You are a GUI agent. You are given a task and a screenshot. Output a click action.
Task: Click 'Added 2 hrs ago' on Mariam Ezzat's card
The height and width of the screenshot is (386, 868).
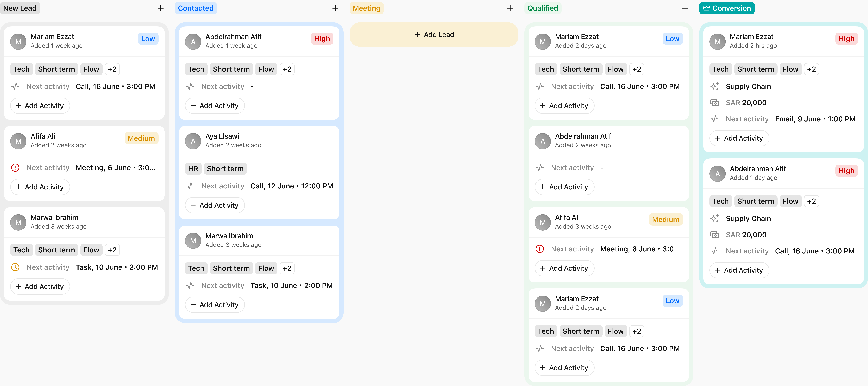tap(753, 46)
